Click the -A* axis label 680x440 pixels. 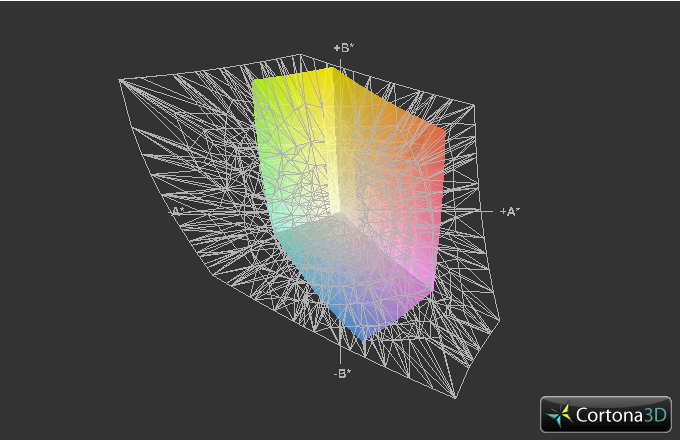pos(177,211)
